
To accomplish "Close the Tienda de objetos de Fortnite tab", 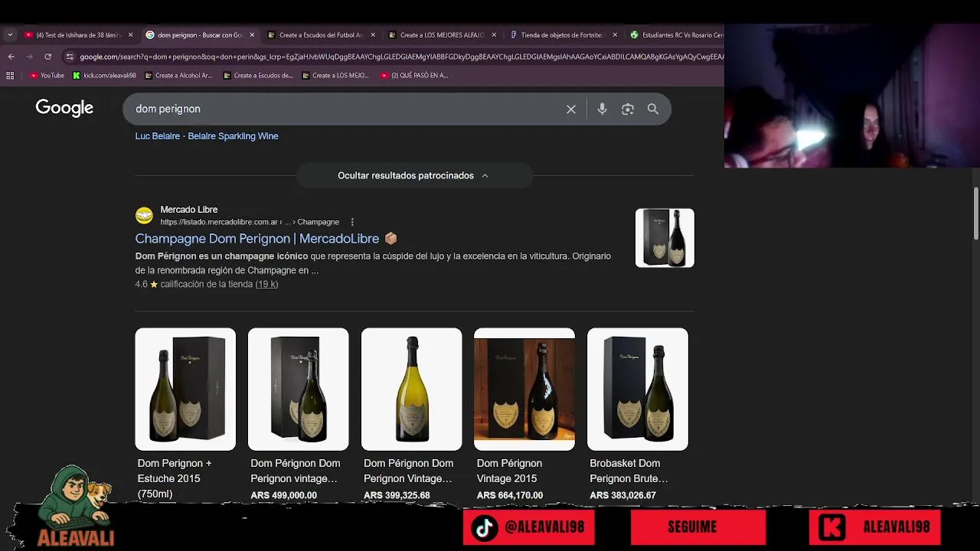I will (x=615, y=34).
